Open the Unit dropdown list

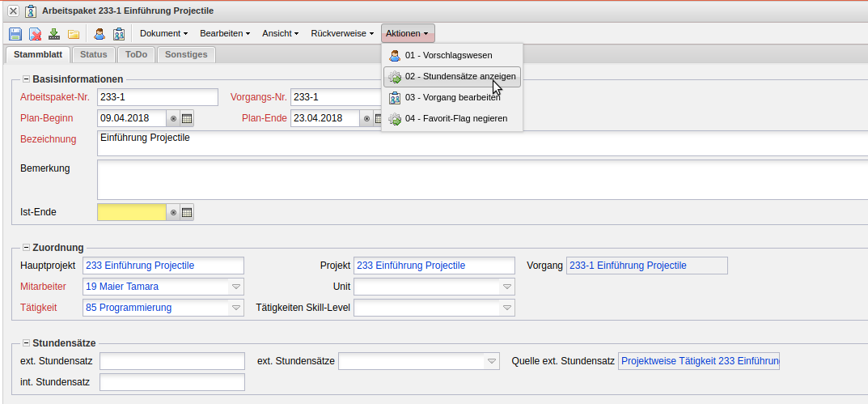(x=507, y=287)
